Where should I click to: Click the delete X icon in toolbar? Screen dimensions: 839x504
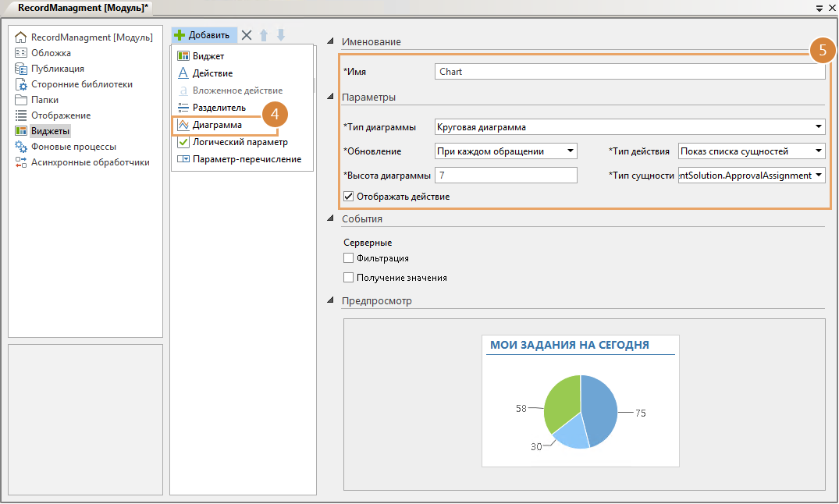coord(247,35)
